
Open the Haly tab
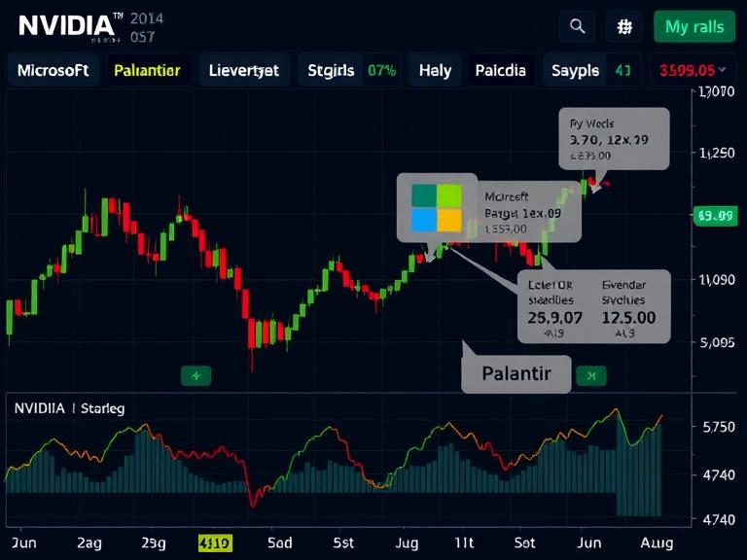point(435,70)
